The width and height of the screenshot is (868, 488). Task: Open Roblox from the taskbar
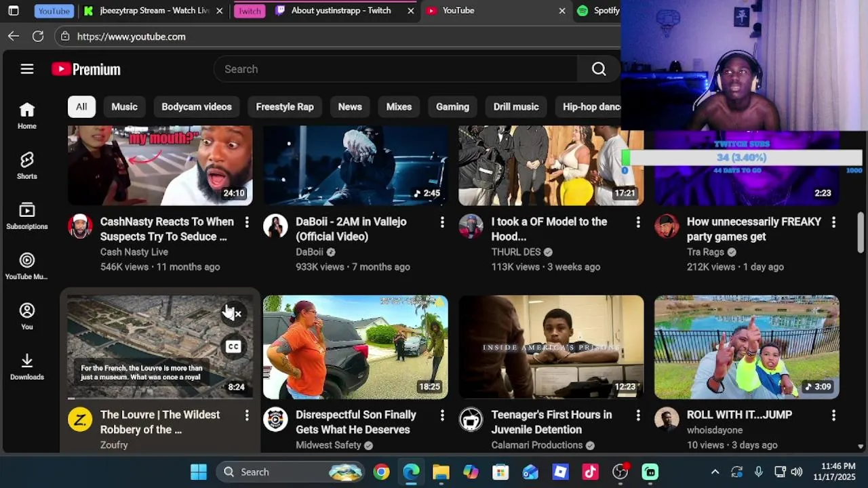tap(560, 472)
